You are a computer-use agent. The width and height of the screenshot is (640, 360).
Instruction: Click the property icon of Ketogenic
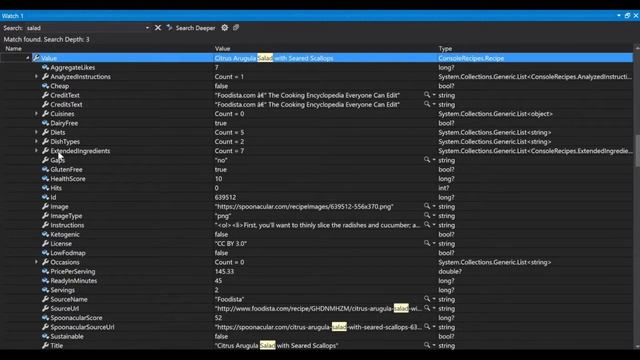pos(45,234)
